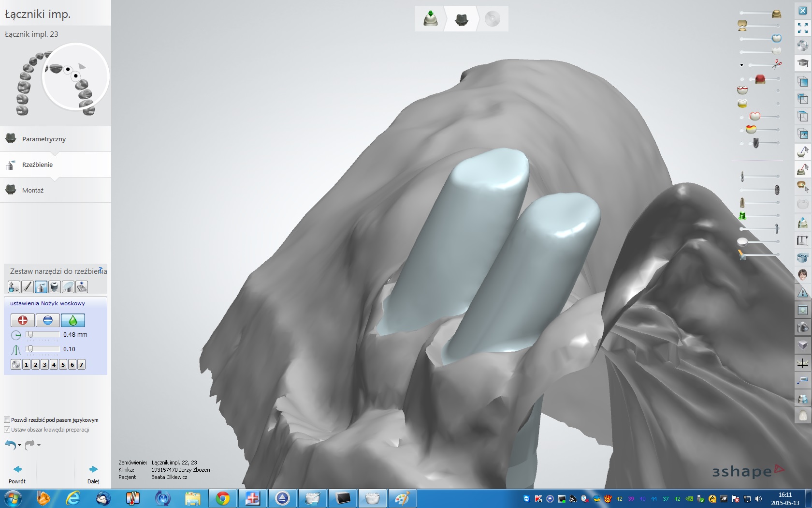The width and height of the screenshot is (812, 508).
Task: Toggle 'Ustaw obszar krawędzi preparacji' checkbox
Action: (7, 430)
